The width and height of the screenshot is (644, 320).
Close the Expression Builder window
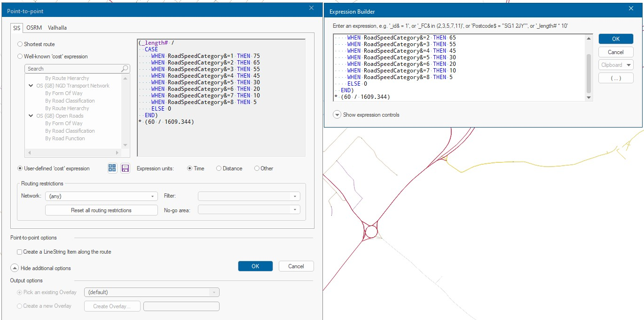tap(631, 8)
